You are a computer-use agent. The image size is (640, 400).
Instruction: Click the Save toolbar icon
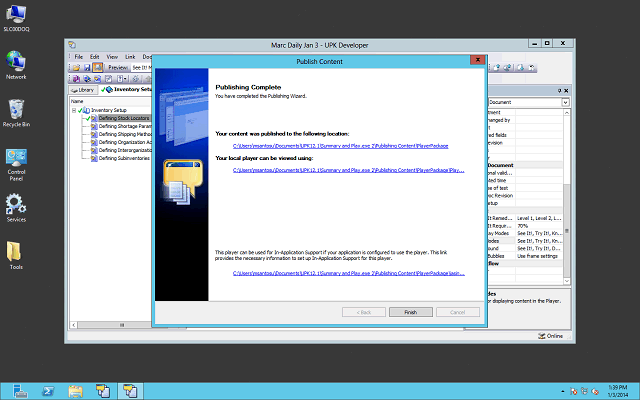tap(87, 68)
